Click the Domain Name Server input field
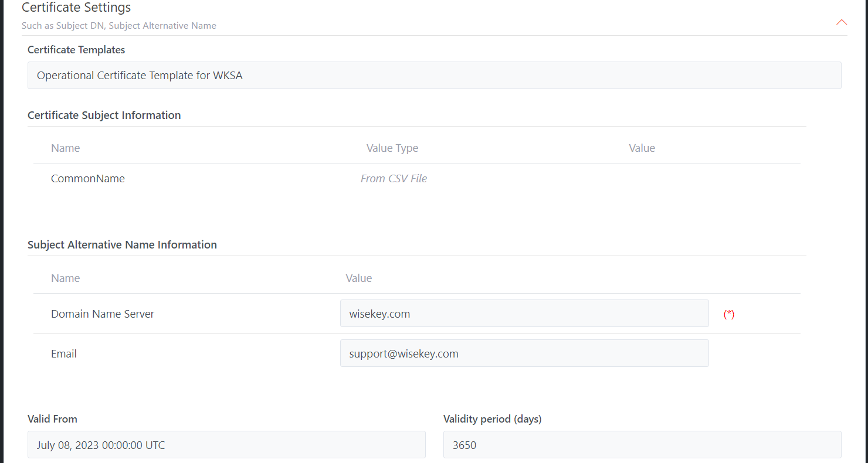 [524, 314]
